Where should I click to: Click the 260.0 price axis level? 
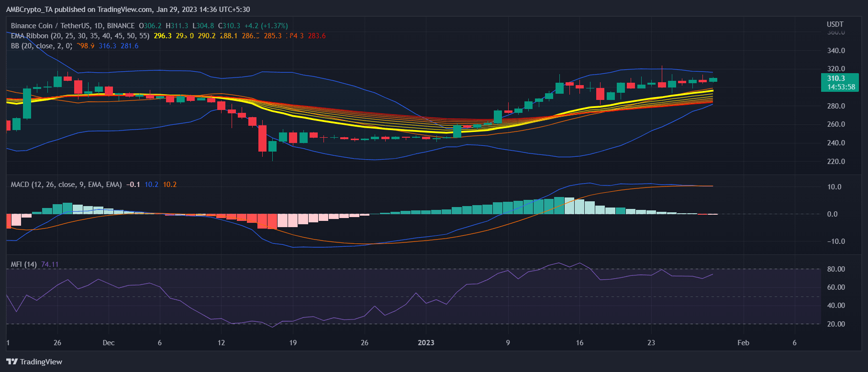click(x=836, y=124)
